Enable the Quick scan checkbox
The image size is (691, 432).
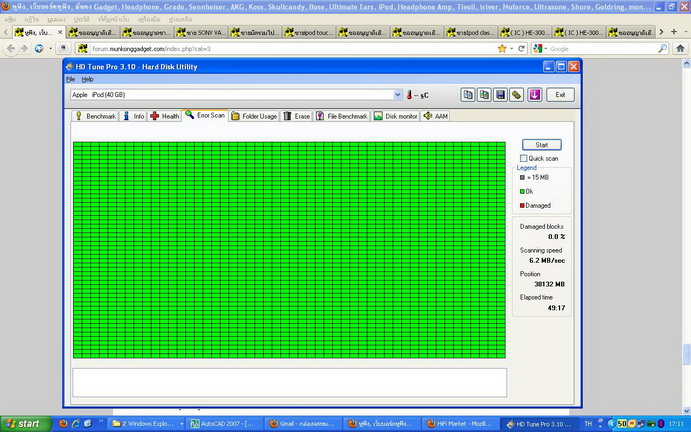click(524, 158)
